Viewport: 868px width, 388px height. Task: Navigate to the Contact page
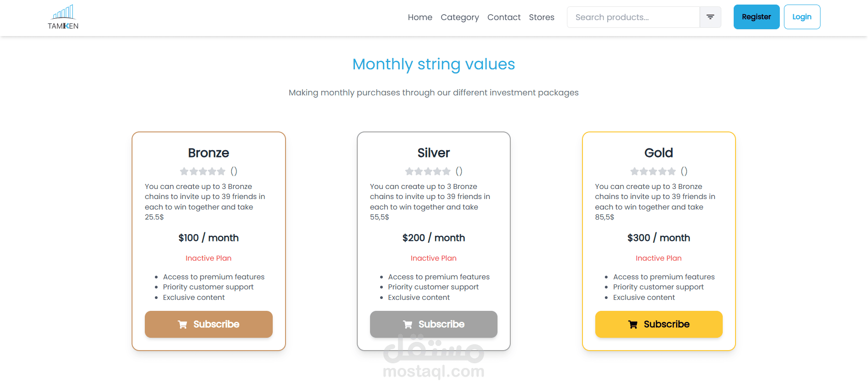click(504, 17)
